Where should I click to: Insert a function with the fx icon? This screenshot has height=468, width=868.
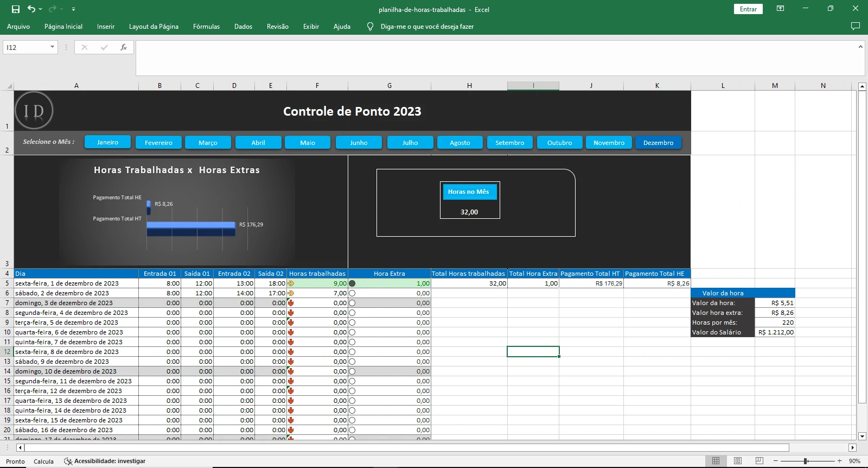point(124,47)
